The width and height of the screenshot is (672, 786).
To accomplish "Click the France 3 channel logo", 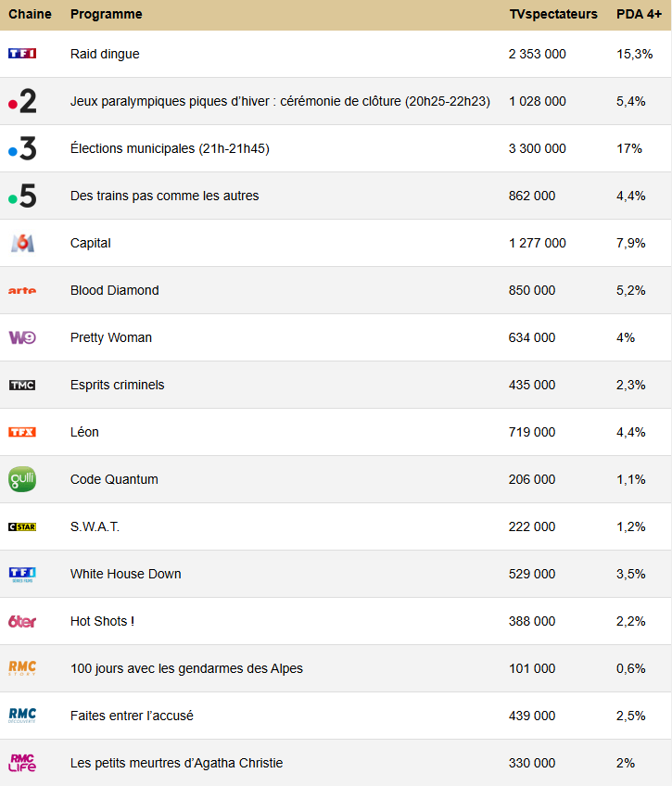I will coord(22,148).
